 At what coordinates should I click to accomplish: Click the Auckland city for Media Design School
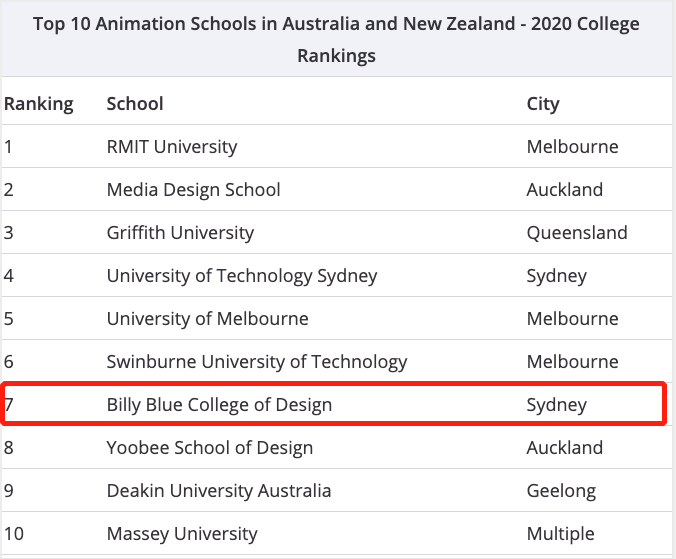click(565, 190)
